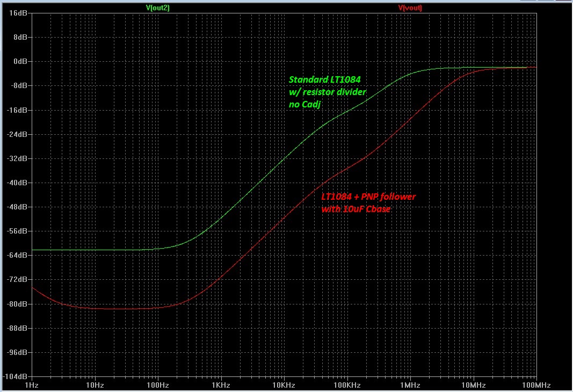Click the -8dB vertical axis label
The image size is (573, 392).
(x=19, y=85)
